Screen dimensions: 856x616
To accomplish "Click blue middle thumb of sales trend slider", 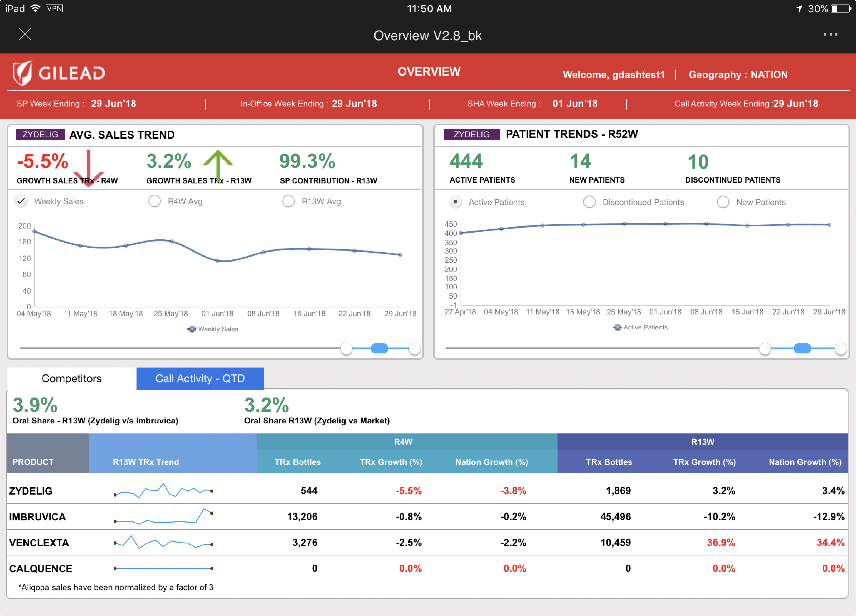I will coord(379,348).
